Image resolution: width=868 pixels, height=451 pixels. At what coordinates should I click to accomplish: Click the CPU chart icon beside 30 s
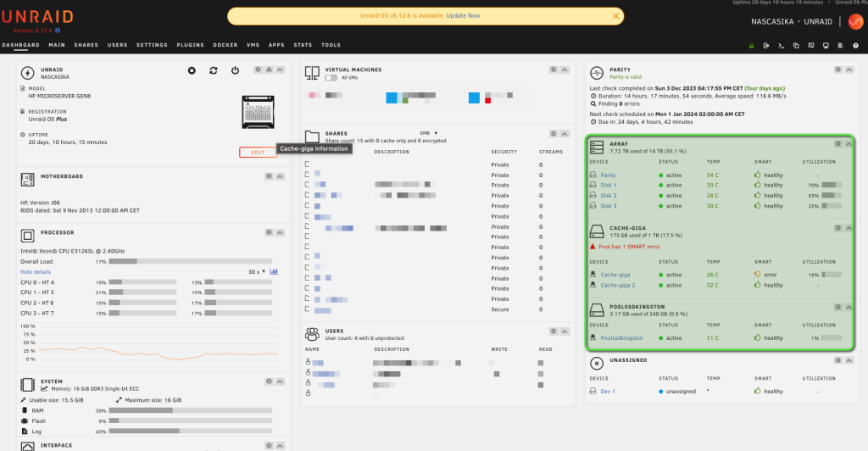(x=274, y=272)
